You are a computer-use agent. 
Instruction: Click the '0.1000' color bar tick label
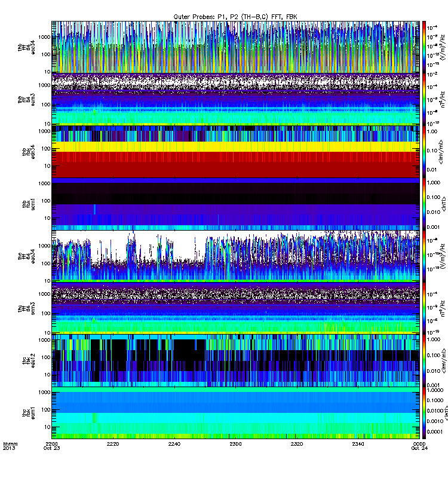[435, 400]
